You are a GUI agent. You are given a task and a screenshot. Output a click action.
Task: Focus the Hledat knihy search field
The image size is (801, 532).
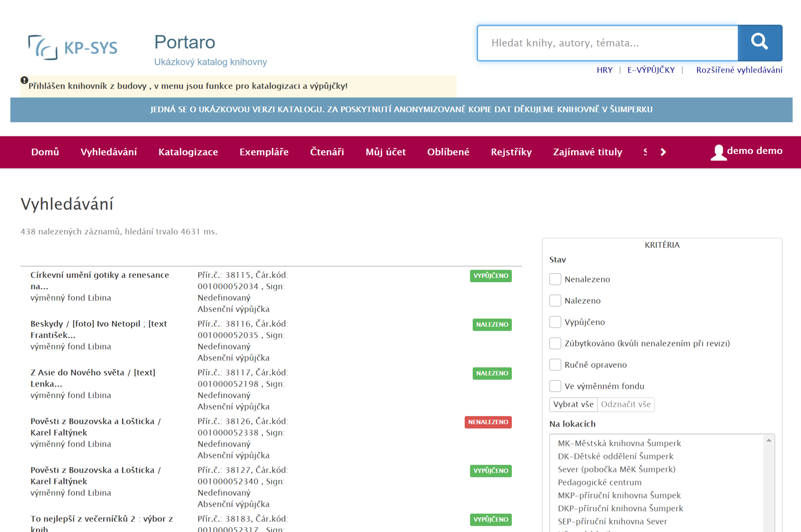tap(607, 43)
